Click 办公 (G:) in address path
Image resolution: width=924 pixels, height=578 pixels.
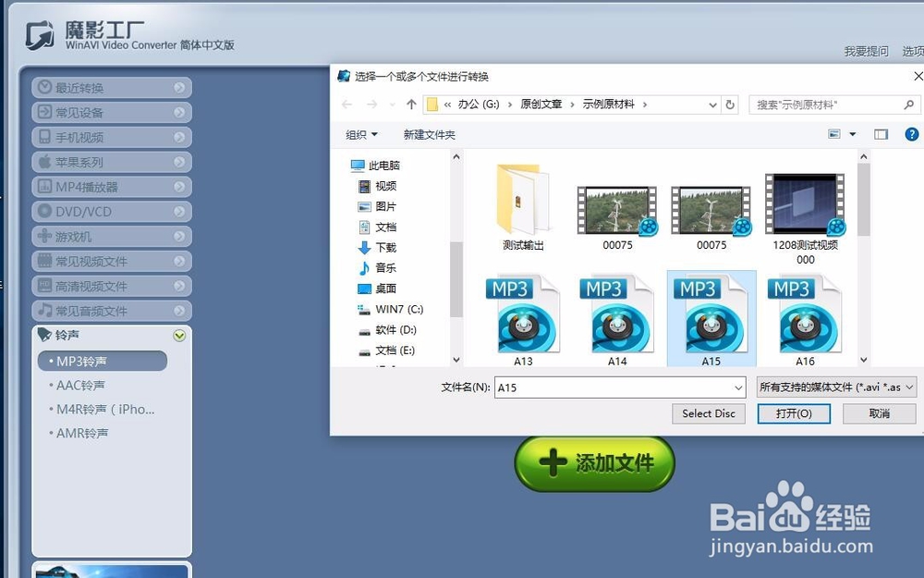pyautogui.click(x=479, y=105)
